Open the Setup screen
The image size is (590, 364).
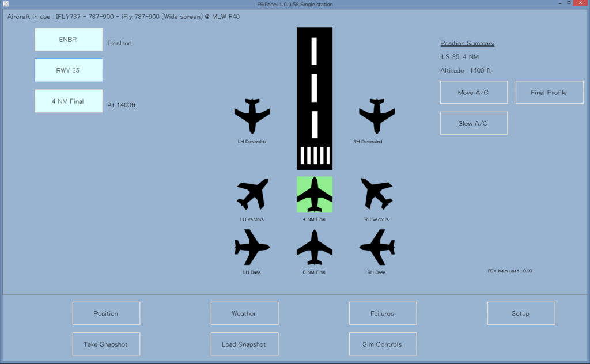[521, 313]
